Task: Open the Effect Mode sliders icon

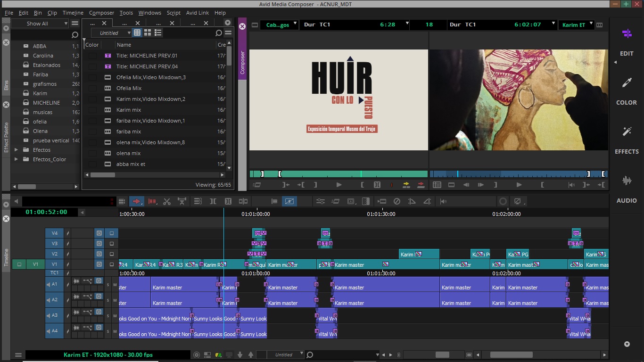Action: (321, 201)
